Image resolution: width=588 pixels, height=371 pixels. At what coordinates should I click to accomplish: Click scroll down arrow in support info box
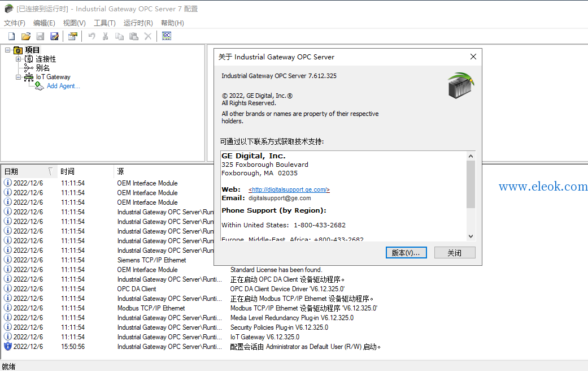471,236
